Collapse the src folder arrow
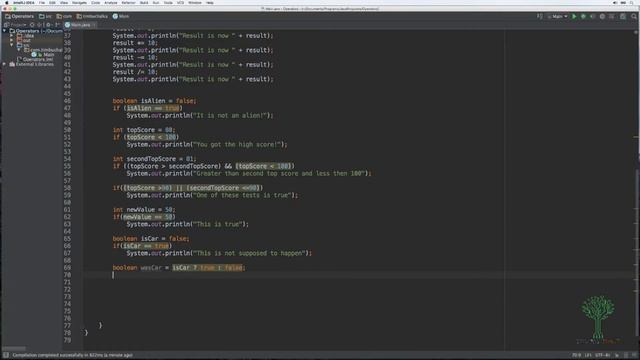Image resolution: width=640 pixels, height=360 pixels. coord(12,45)
